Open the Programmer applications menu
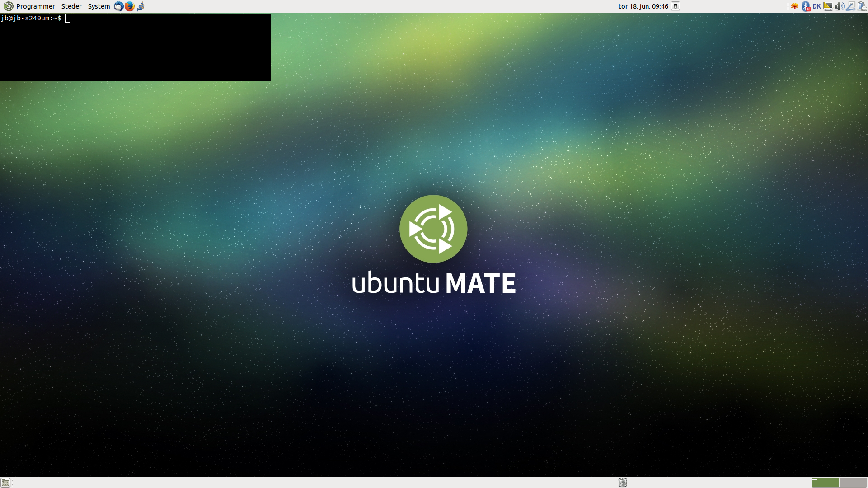This screenshot has width=868, height=488. coord(35,6)
